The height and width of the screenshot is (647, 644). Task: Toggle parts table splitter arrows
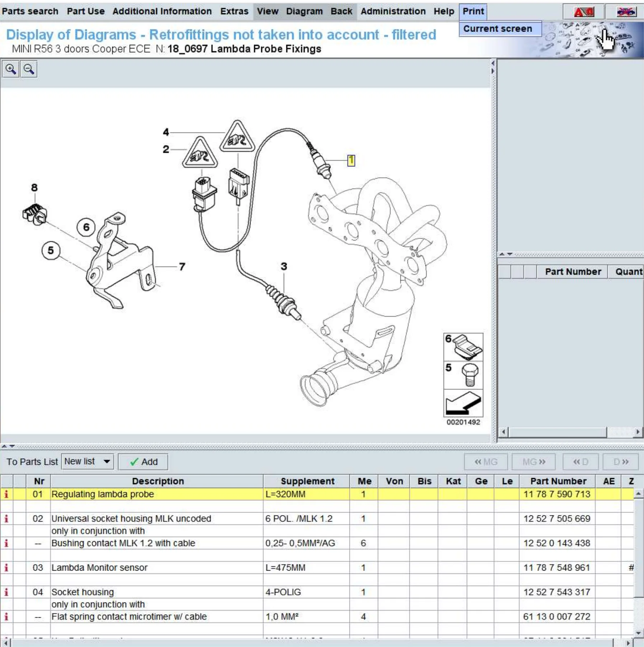click(x=8, y=447)
